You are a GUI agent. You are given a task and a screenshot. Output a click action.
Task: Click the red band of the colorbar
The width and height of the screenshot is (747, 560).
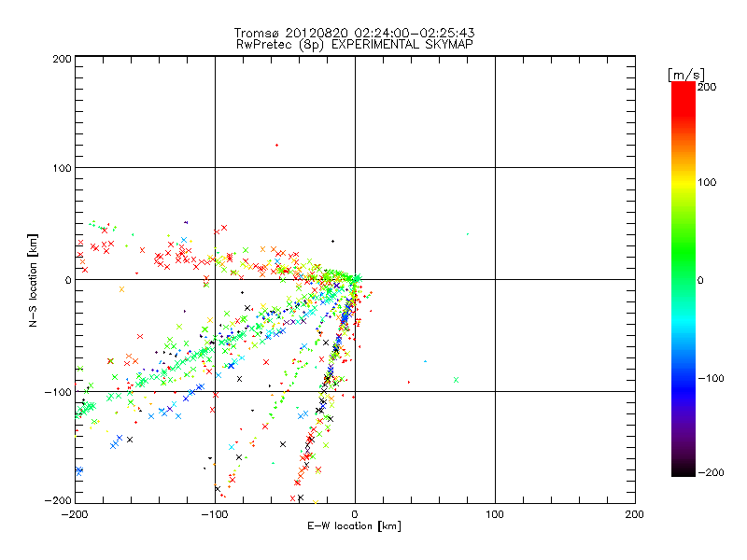point(683,101)
